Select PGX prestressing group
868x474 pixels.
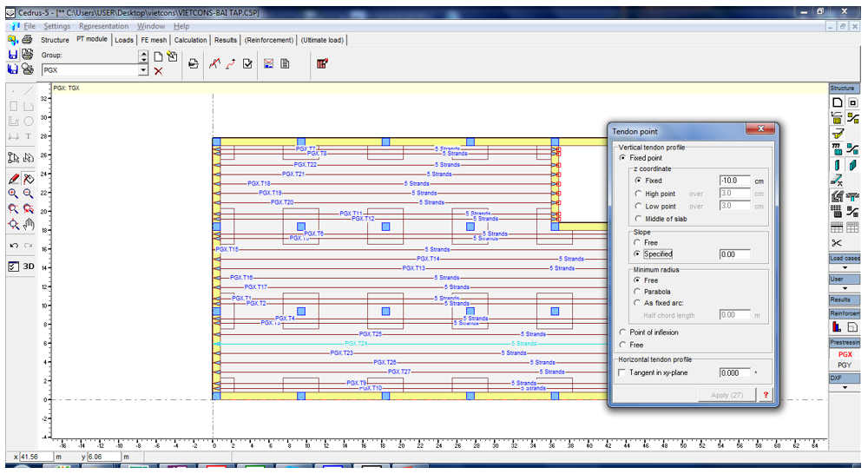(845, 354)
